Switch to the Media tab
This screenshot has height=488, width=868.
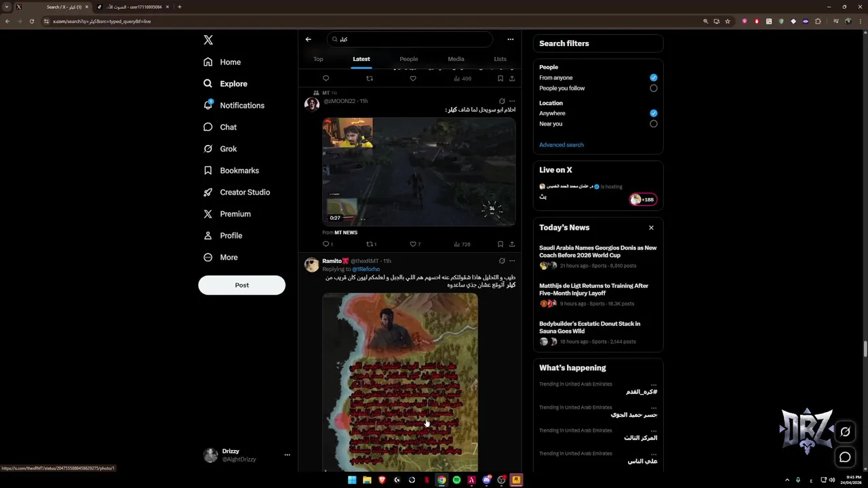coord(456,59)
